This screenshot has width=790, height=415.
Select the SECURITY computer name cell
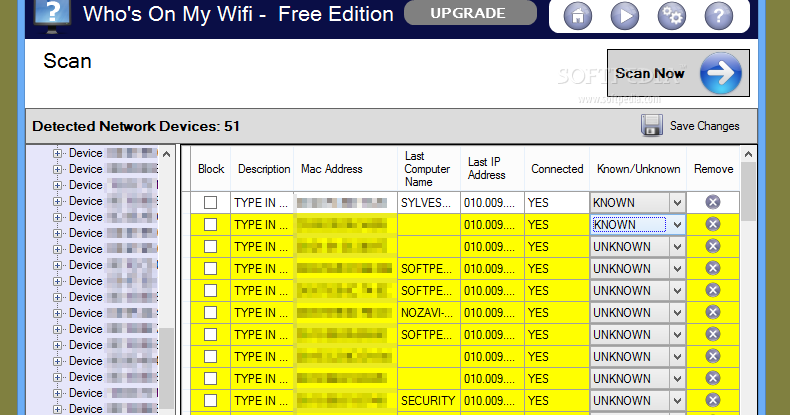point(428,401)
